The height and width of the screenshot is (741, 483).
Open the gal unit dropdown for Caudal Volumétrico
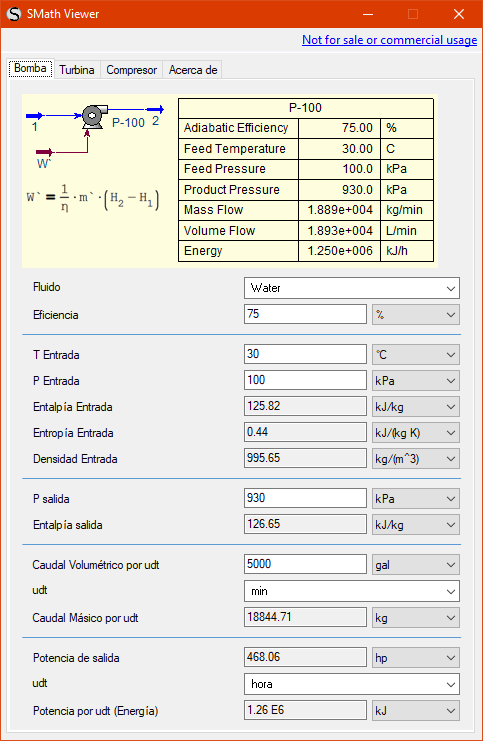pyautogui.click(x=415, y=564)
